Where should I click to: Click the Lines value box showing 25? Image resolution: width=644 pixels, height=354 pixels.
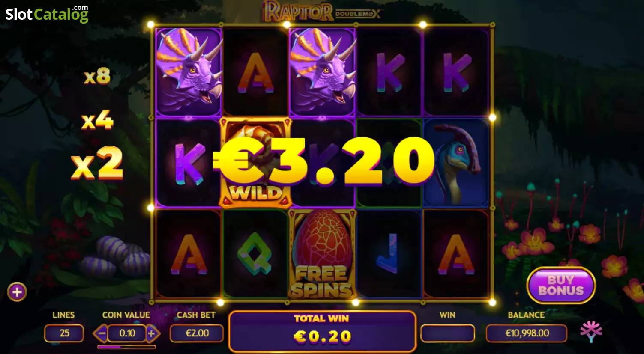click(x=64, y=333)
